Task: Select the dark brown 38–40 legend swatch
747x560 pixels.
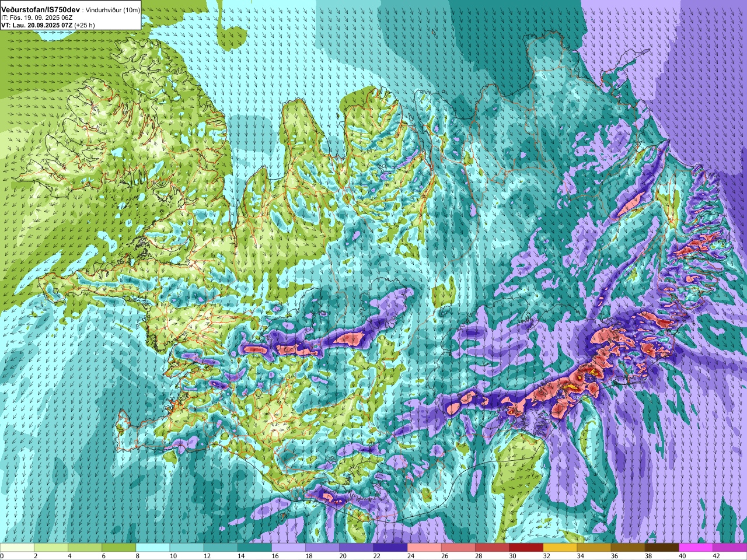Action: (662, 548)
